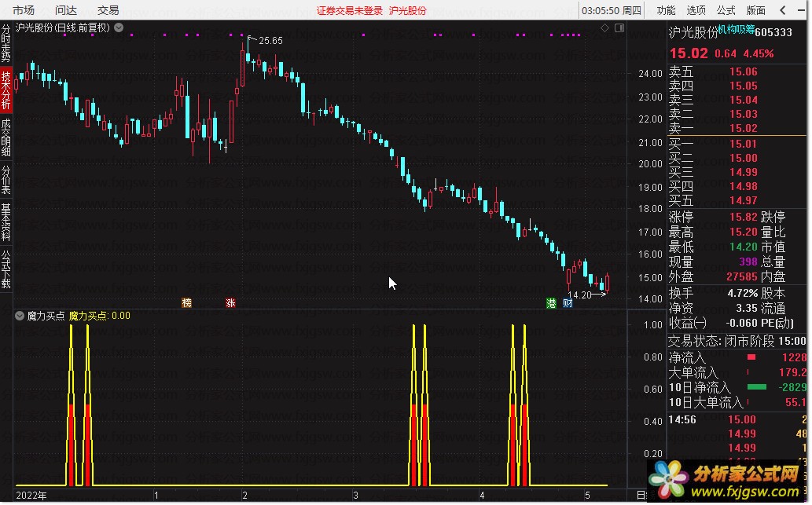The width and height of the screenshot is (812, 505).
Task: Click the 魔力买点: 0.00 indicator value
Action: (99, 316)
